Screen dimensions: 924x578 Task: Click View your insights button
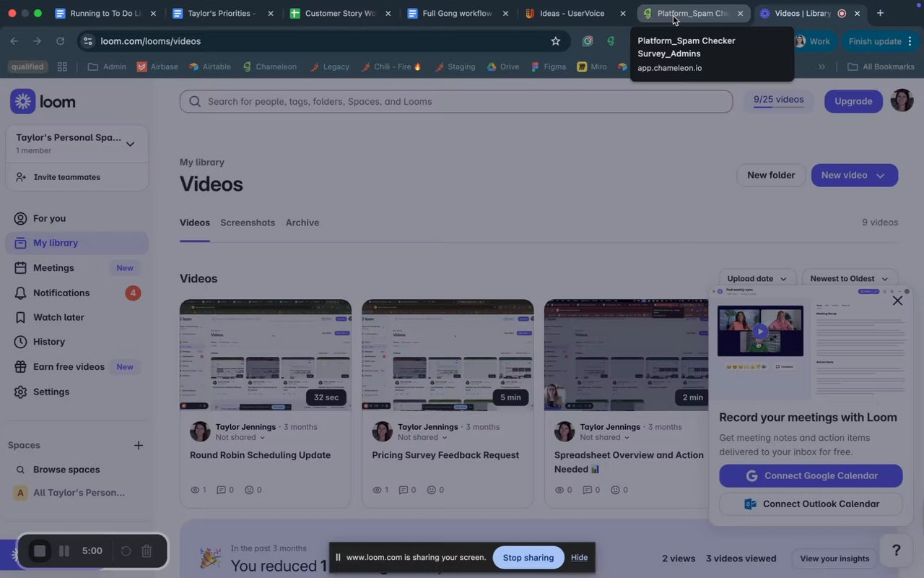(834, 558)
